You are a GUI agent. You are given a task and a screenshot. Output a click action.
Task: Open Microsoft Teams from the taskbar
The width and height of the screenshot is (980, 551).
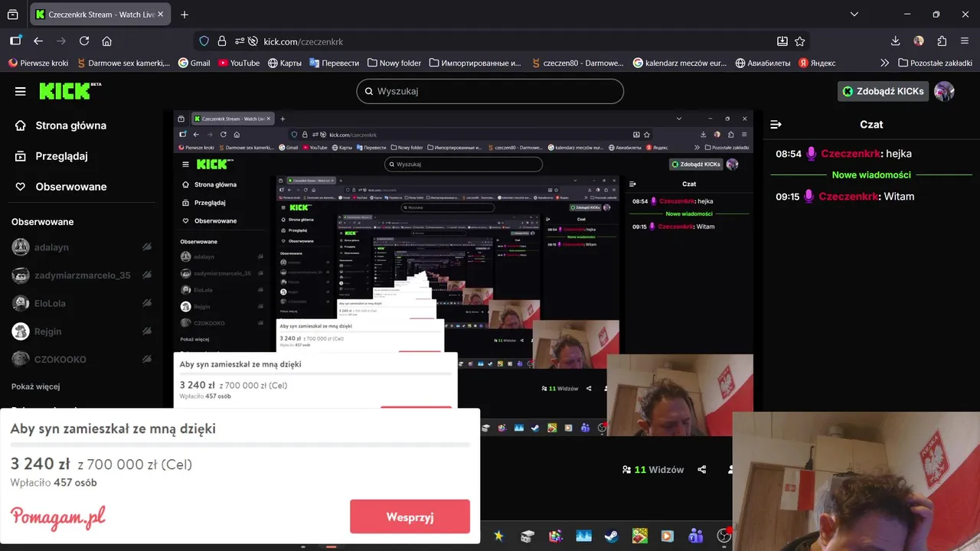coord(695,536)
